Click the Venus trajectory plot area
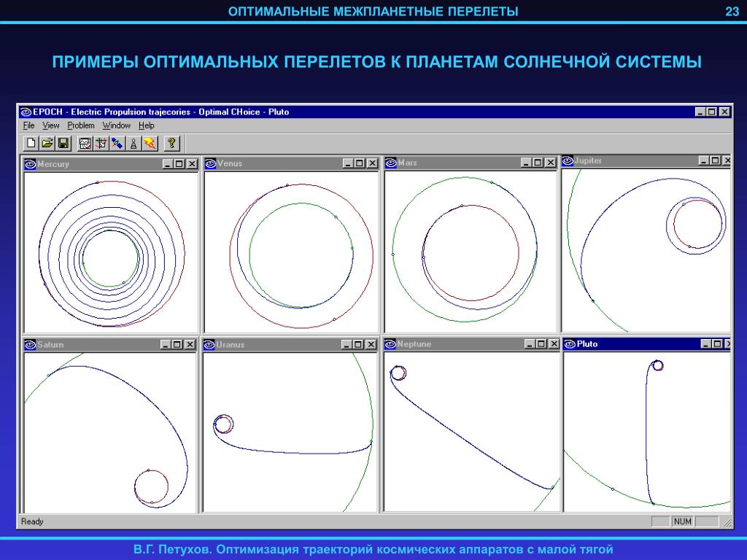This screenshot has height=560, width=747. [291, 252]
